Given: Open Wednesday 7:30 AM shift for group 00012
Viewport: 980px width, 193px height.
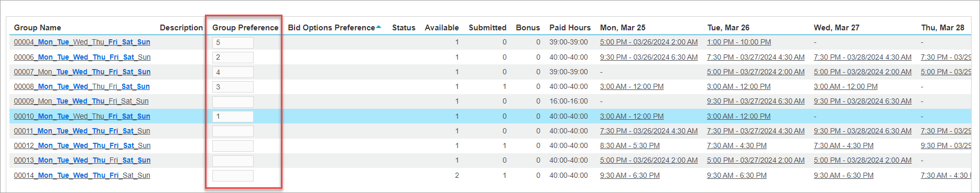Looking at the screenshot, I should coord(844,145).
